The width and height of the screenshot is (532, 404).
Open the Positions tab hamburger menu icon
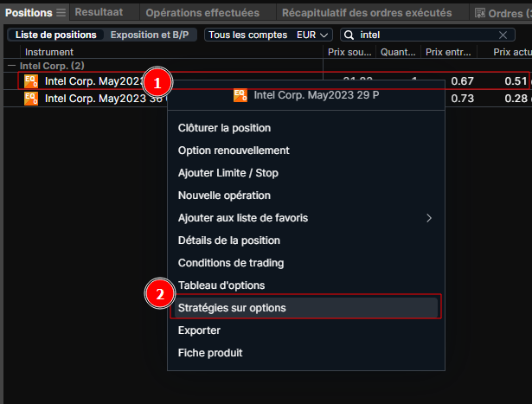point(61,13)
